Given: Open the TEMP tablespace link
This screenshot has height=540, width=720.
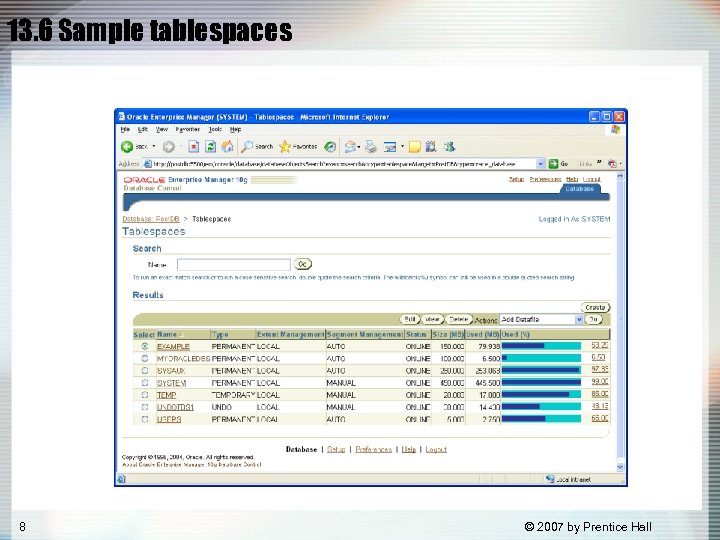Looking at the screenshot, I should tap(166, 395).
